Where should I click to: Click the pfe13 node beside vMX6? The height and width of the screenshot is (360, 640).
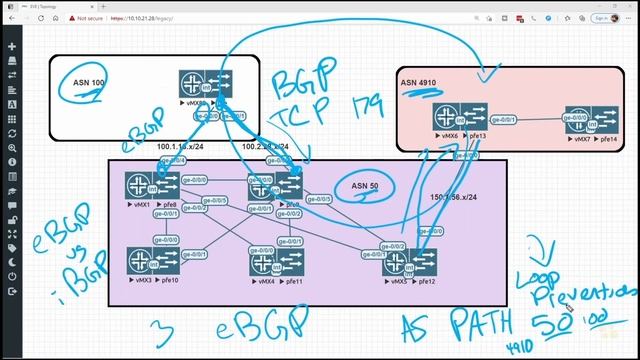(474, 117)
